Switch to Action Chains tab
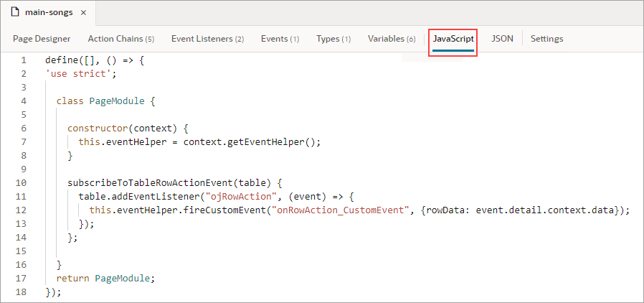Image resolution: width=644 pixels, height=303 pixels. [120, 39]
